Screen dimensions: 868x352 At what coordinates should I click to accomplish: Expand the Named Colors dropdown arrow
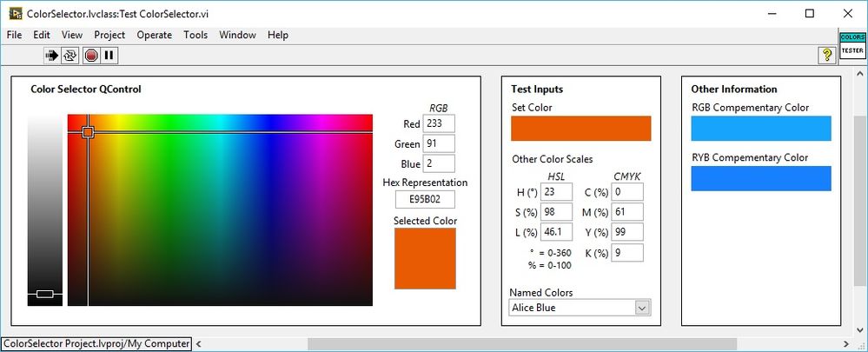pos(642,308)
